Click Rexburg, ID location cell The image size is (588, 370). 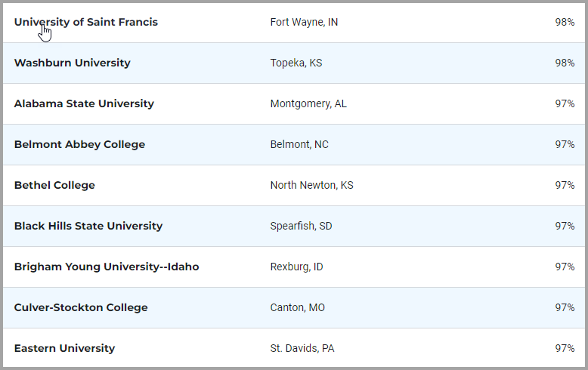tap(296, 267)
